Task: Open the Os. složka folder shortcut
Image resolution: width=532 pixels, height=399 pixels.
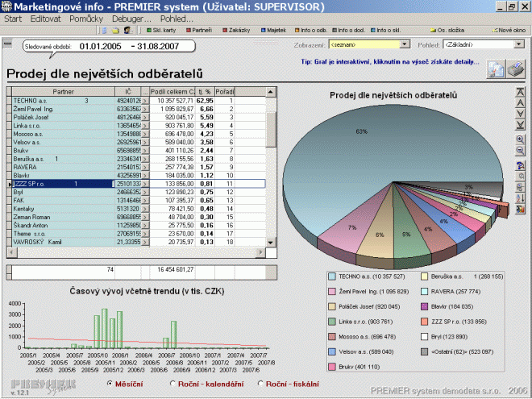Action: [447, 30]
